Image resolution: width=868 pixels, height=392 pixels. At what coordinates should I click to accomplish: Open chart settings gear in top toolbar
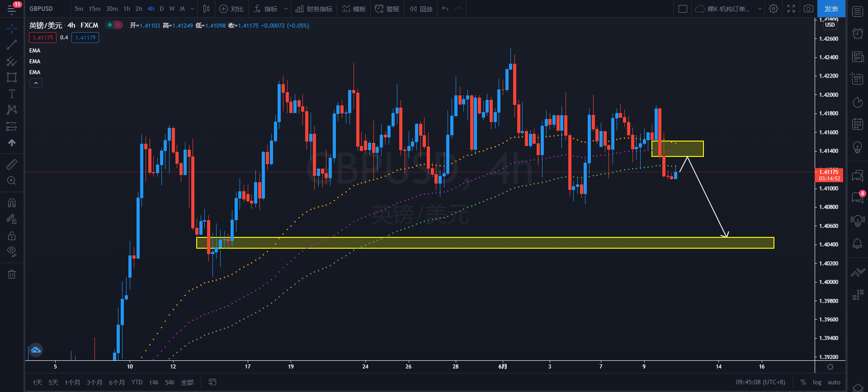pos(774,9)
